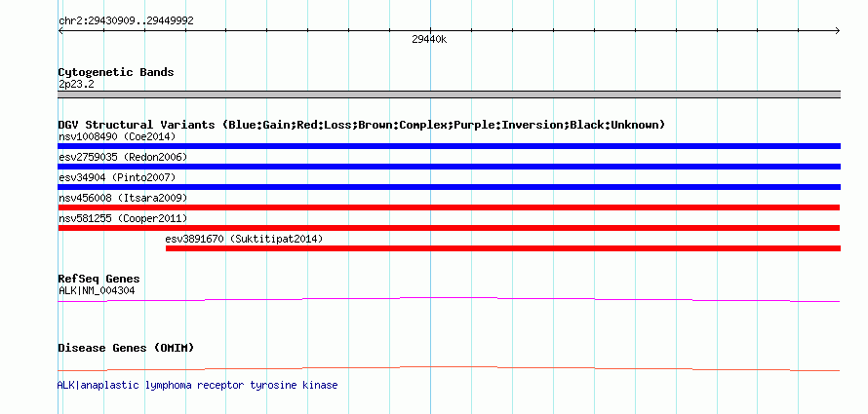
Task: Click the chr2:29430909..29449992 coordinates label
Action: pyautogui.click(x=126, y=21)
